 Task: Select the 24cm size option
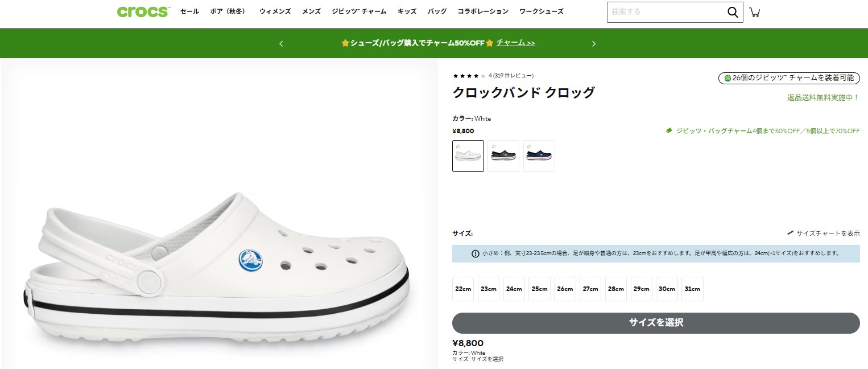514,289
